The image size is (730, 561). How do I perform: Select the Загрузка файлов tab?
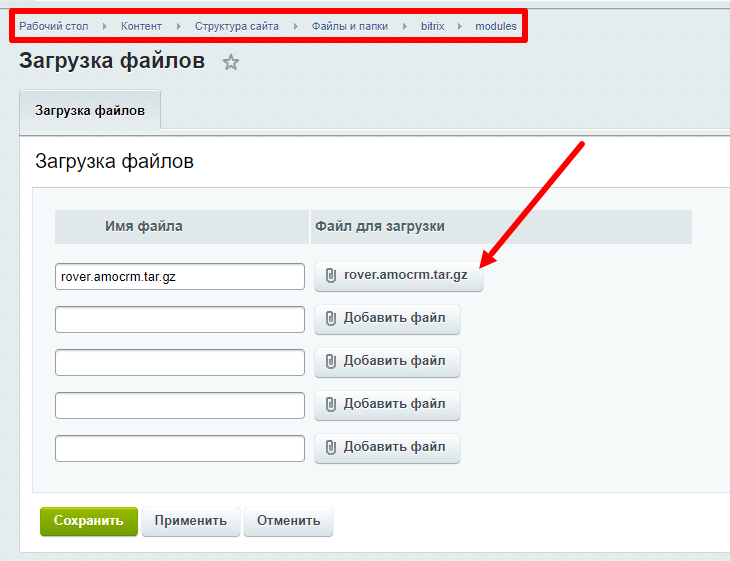(90, 110)
